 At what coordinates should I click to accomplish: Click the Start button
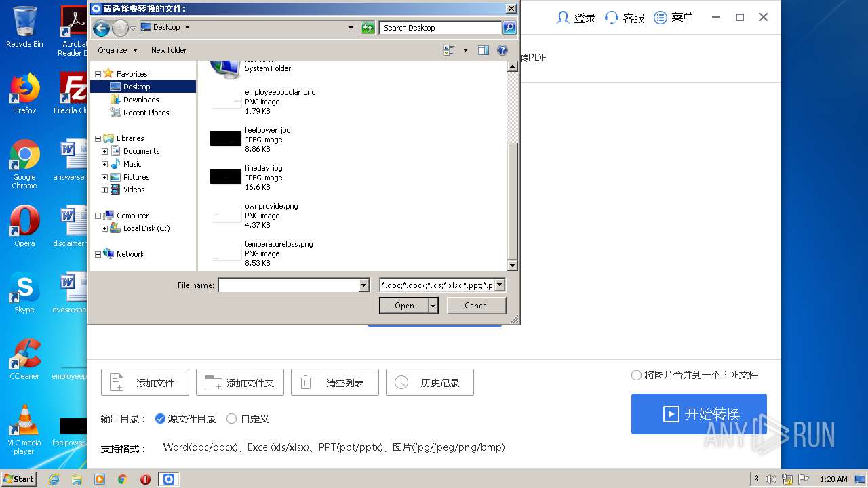tap(19, 479)
